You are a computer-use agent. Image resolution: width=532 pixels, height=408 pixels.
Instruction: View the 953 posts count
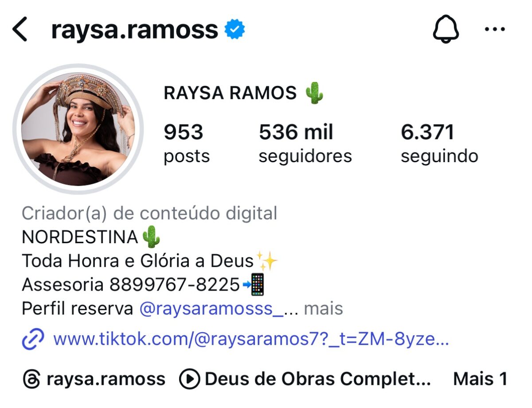187,143
